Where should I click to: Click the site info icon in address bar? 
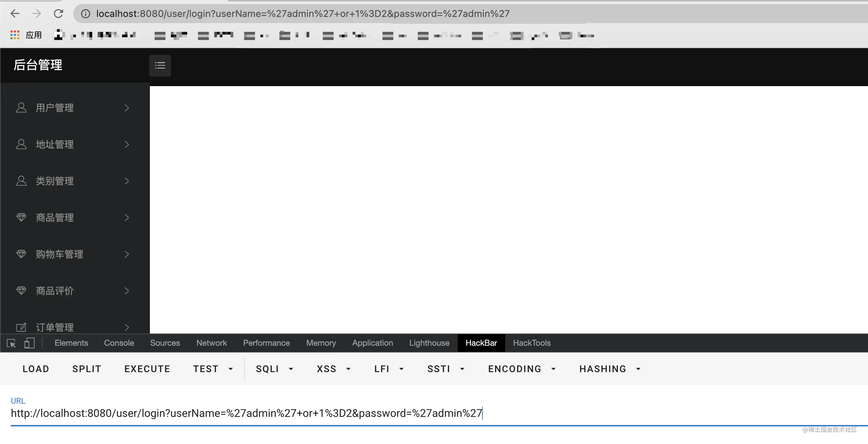85,14
